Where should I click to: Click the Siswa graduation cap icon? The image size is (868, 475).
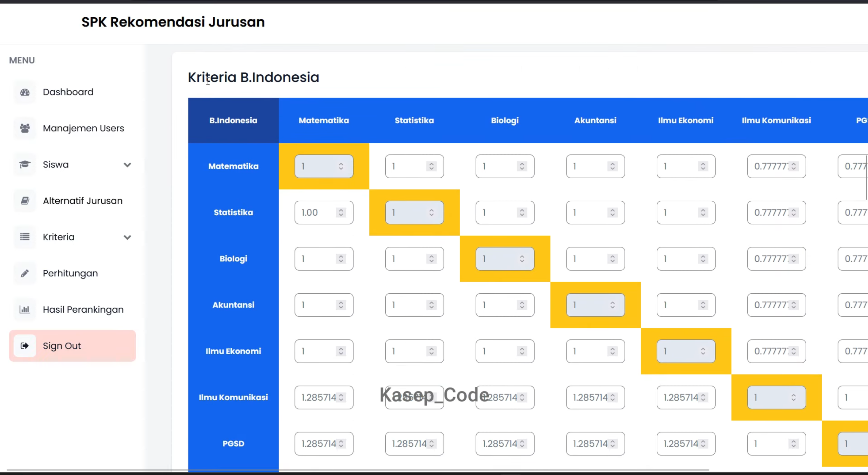[25, 165]
